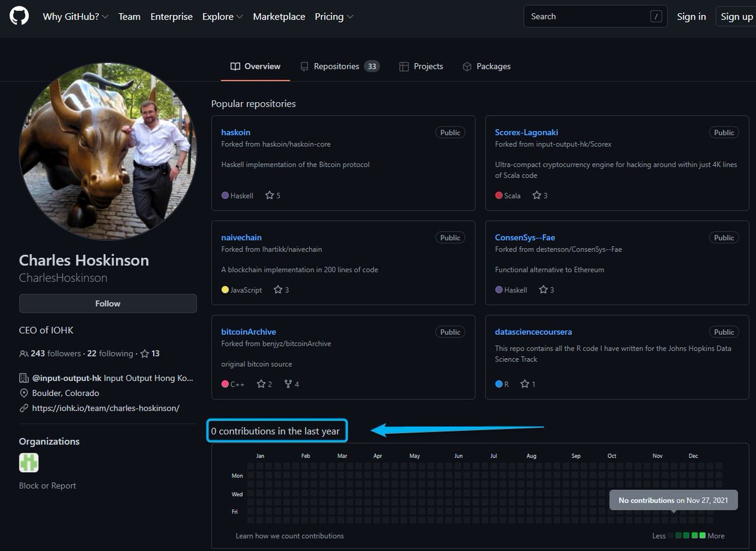This screenshot has height=551, width=756.
Task: Click the CharlesHoskinson username text
Action: point(63,277)
